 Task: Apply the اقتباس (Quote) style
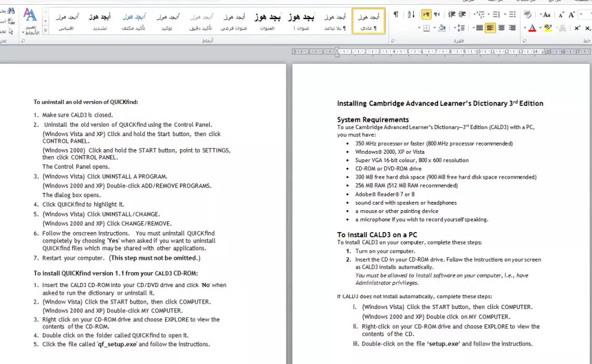coord(66,21)
